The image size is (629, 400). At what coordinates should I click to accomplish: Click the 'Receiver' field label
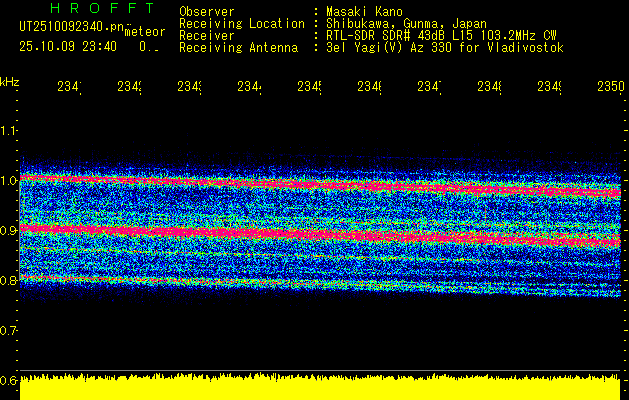[207, 36]
